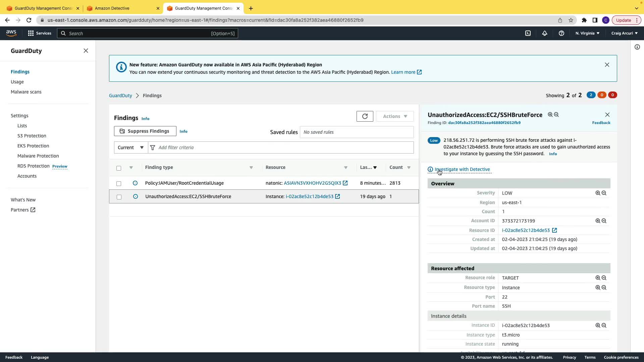The width and height of the screenshot is (644, 362).
Task: Click the refresh findings button
Action: [365, 116]
